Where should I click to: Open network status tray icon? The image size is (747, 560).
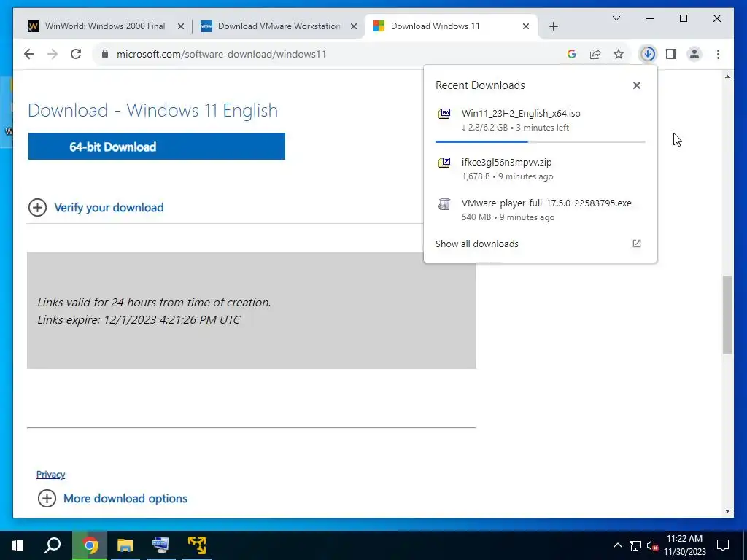pos(635,545)
